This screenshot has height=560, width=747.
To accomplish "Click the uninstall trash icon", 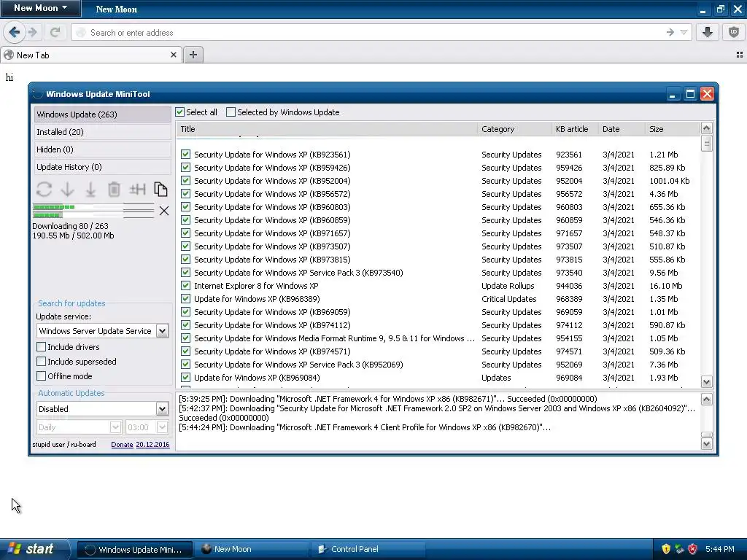I will click(114, 189).
